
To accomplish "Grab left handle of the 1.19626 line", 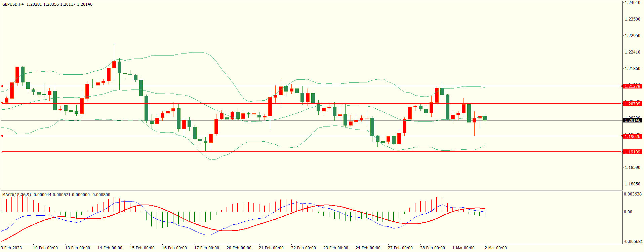I will pyautogui.click(x=2, y=136).
